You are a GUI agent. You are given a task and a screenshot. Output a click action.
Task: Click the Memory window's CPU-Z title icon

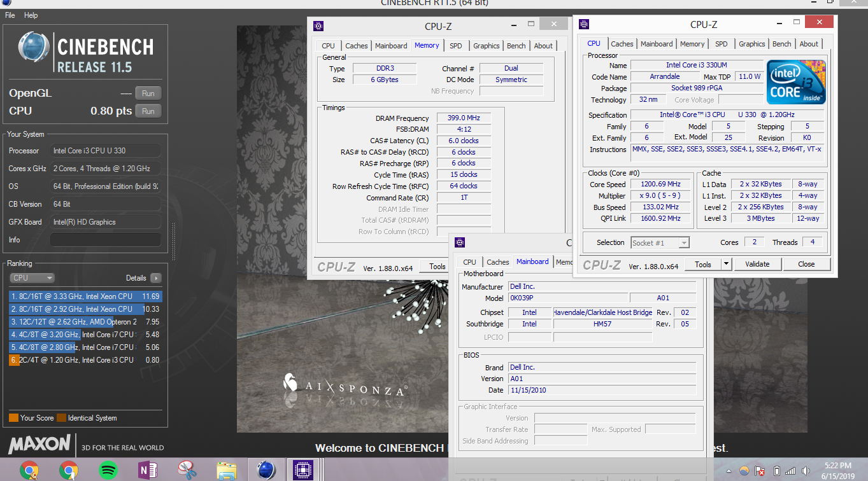(318, 26)
